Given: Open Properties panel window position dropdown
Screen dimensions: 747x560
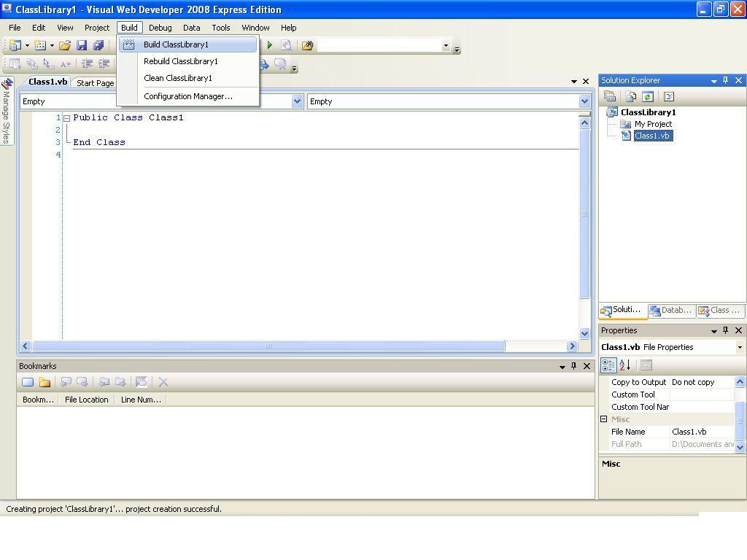Looking at the screenshot, I should [x=713, y=331].
